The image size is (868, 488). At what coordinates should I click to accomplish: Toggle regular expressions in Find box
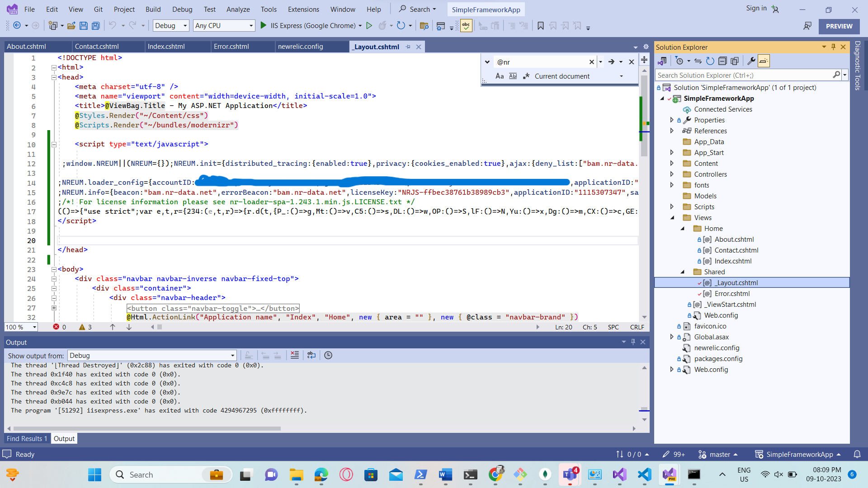526,76
